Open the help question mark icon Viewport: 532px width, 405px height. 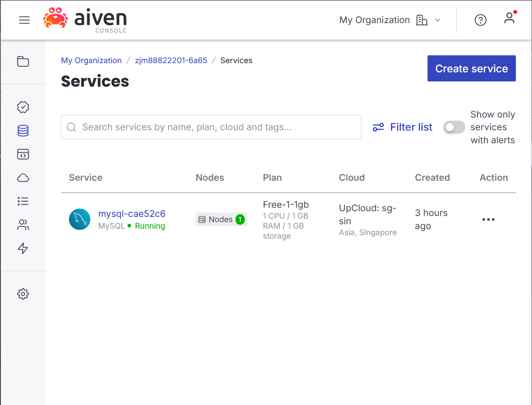[x=481, y=20]
